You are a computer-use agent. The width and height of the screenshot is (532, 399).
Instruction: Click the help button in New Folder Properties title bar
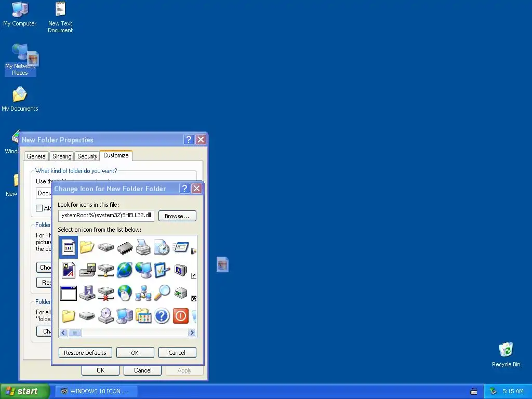(x=189, y=139)
